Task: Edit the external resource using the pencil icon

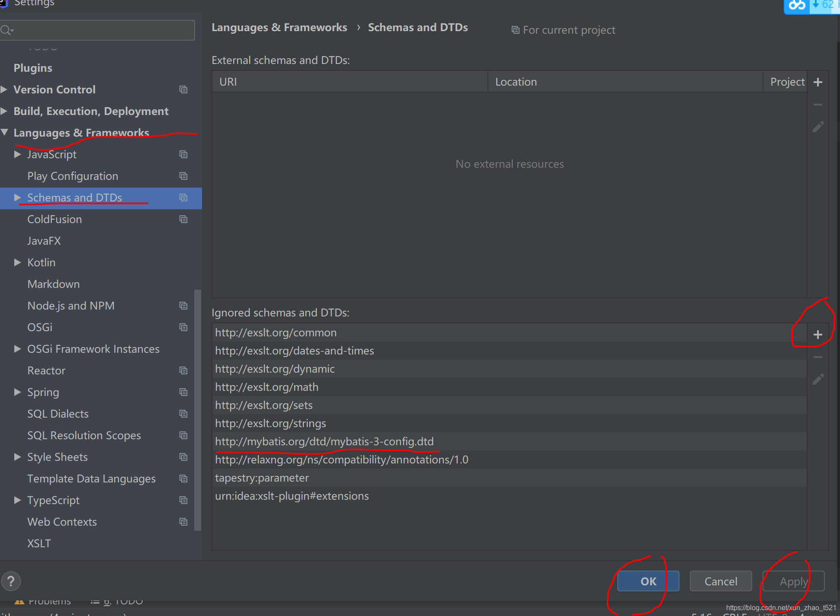Action: pyautogui.click(x=818, y=127)
